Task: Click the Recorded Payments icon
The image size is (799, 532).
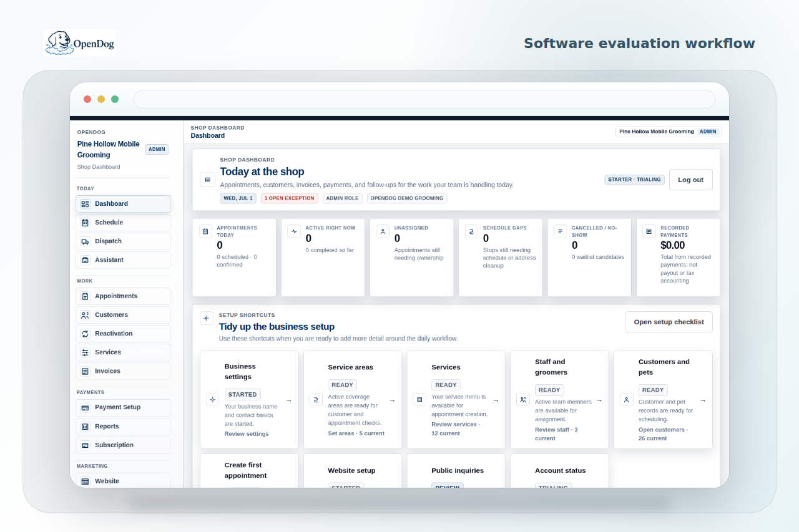Action: click(649, 231)
